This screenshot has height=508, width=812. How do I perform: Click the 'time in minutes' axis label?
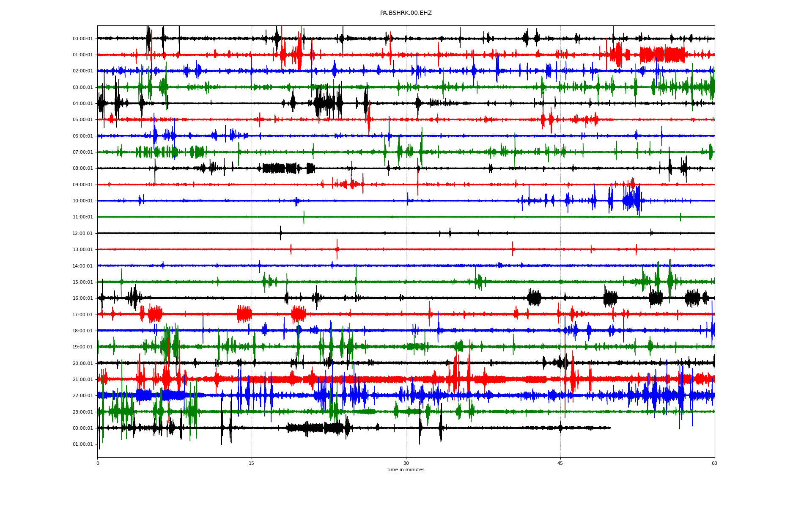[406, 469]
